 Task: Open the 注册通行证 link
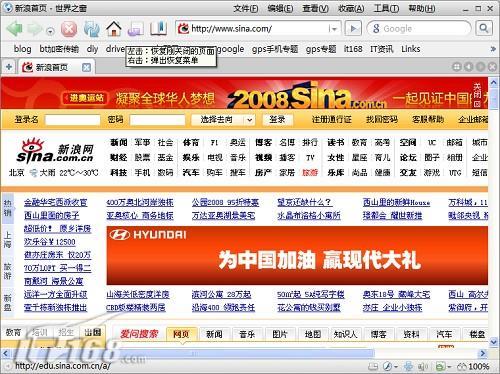tap(332, 119)
